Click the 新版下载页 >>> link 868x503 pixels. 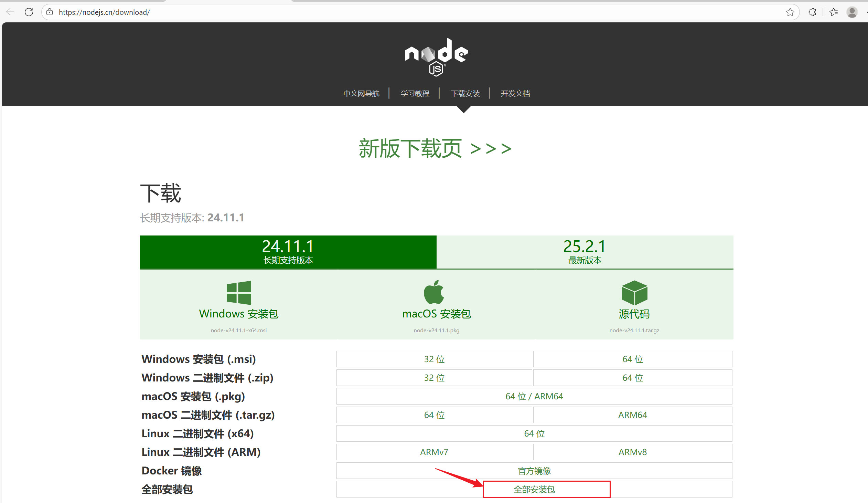[x=435, y=149]
